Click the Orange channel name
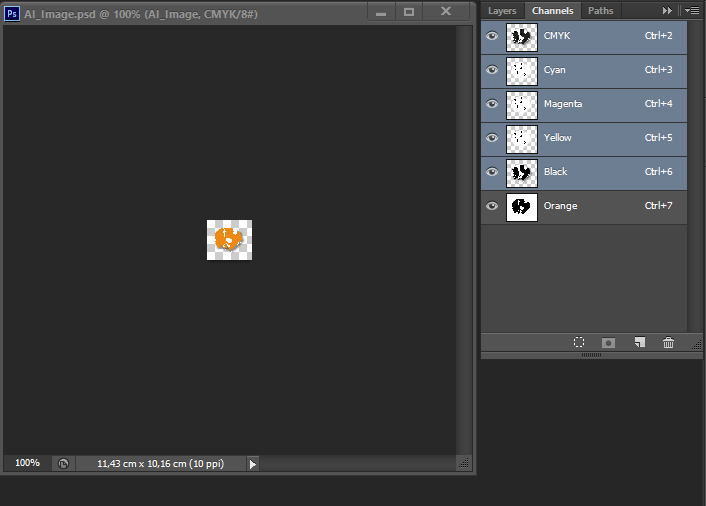 [x=561, y=206]
